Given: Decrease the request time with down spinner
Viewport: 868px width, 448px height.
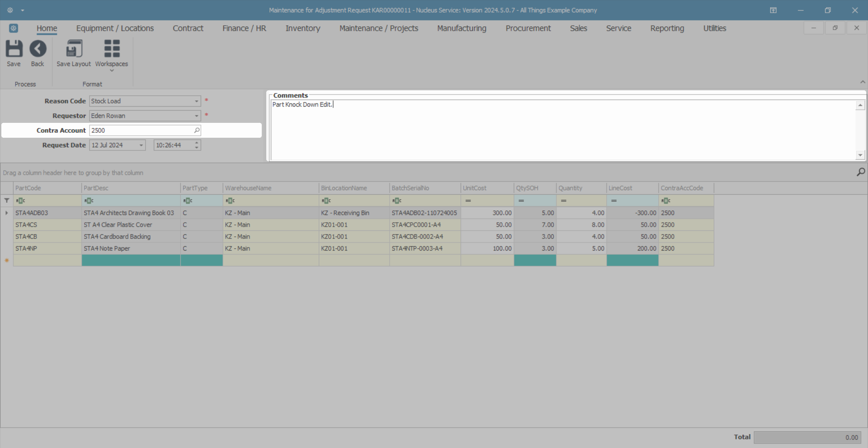Looking at the screenshot, I should click(x=197, y=148).
